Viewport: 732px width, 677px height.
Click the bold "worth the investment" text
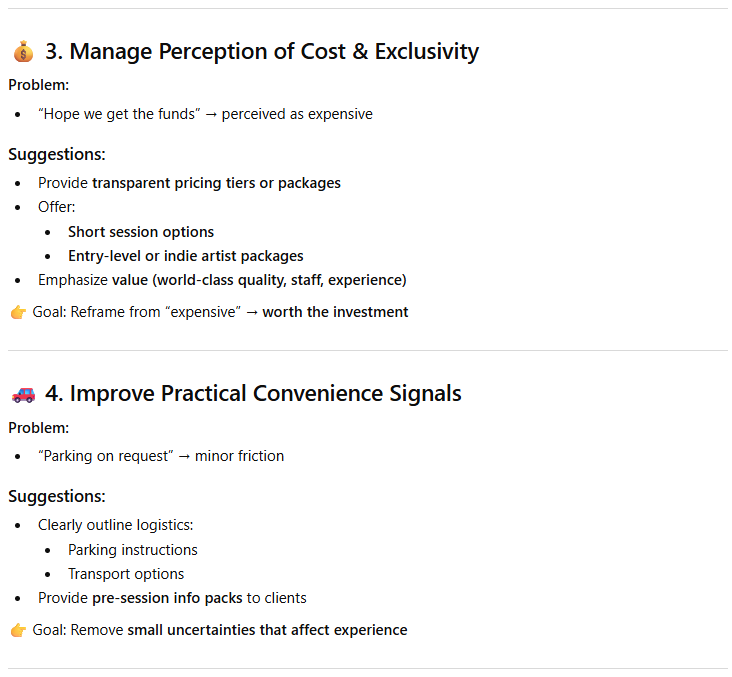pyautogui.click(x=335, y=312)
